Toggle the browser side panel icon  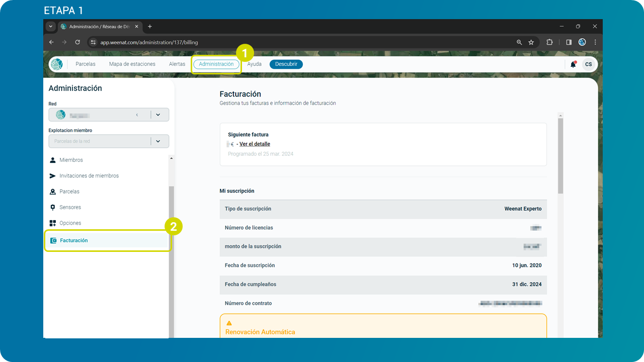pyautogui.click(x=569, y=42)
